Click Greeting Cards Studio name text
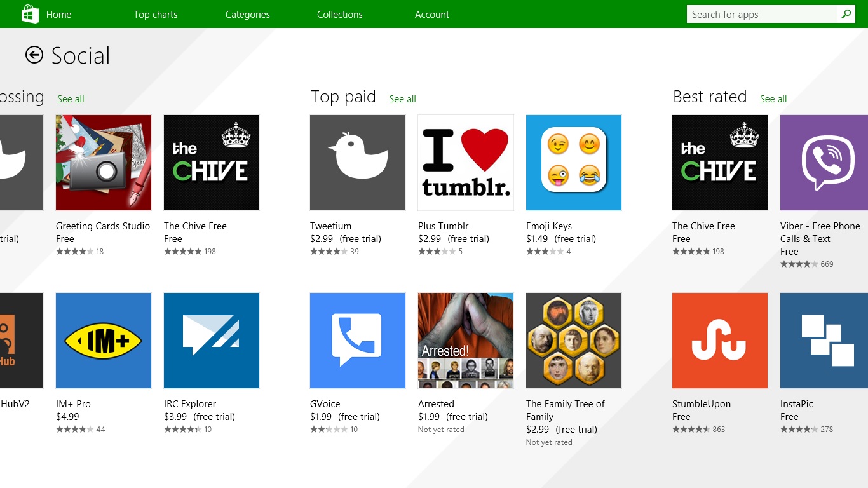Image resolution: width=868 pixels, height=488 pixels. click(103, 226)
